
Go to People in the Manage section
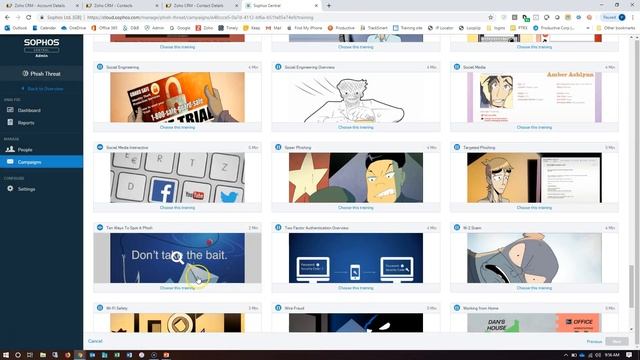pyautogui.click(x=41, y=149)
